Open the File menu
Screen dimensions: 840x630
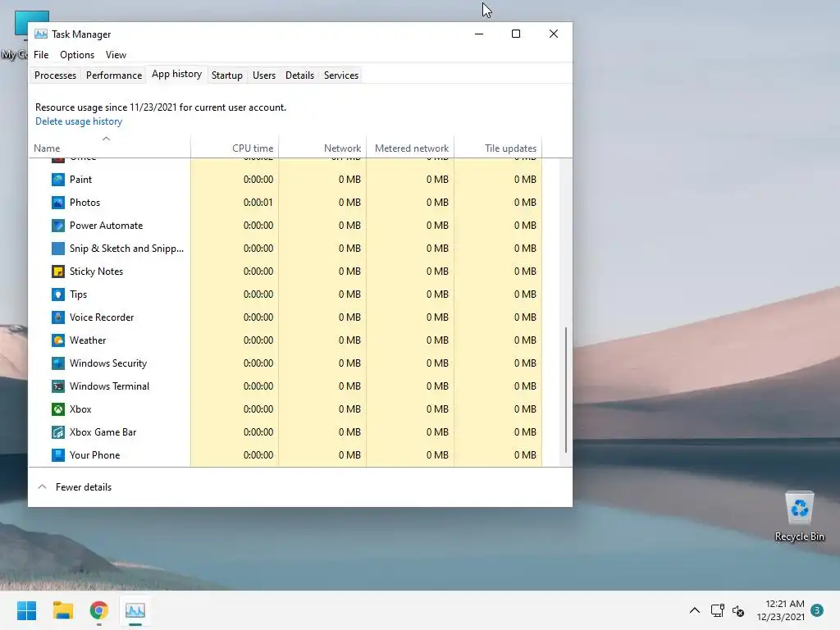click(x=41, y=55)
